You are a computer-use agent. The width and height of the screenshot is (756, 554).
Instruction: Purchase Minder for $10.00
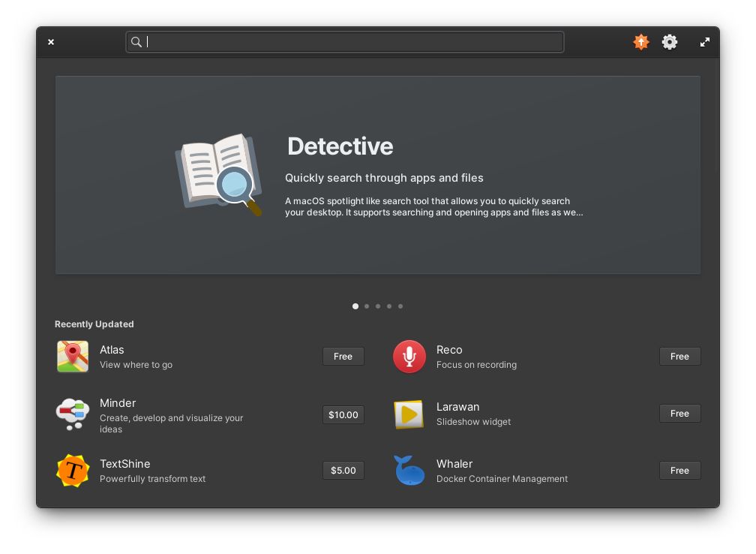pos(343,414)
